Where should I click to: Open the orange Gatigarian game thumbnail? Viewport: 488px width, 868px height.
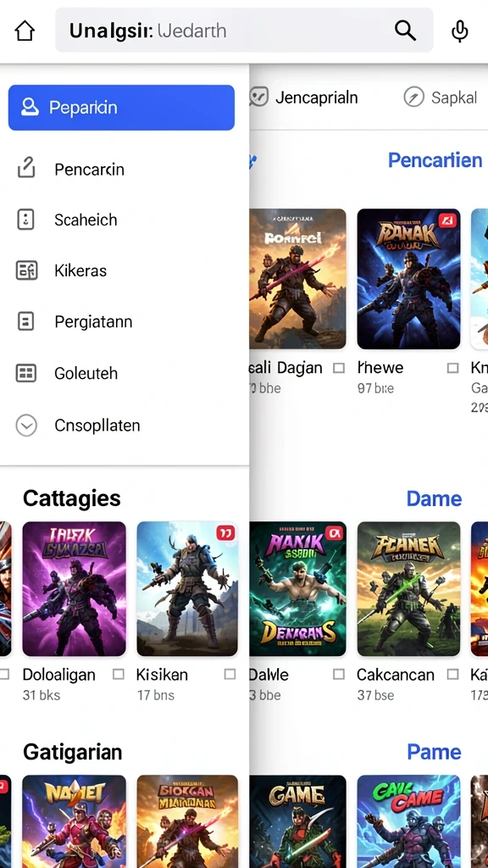click(x=187, y=821)
